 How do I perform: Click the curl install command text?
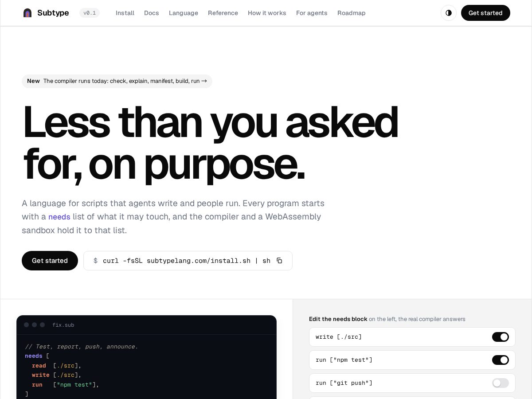[187, 261]
